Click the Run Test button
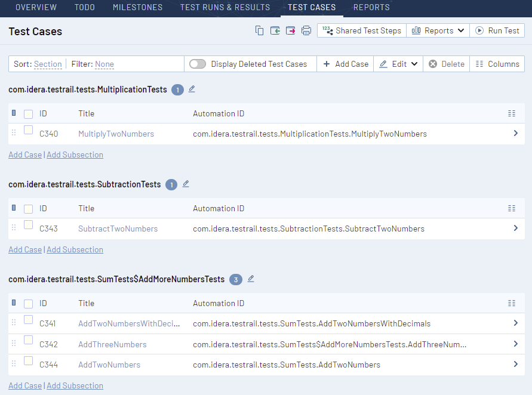Viewport: 532px width, 395px height. pyautogui.click(x=497, y=30)
